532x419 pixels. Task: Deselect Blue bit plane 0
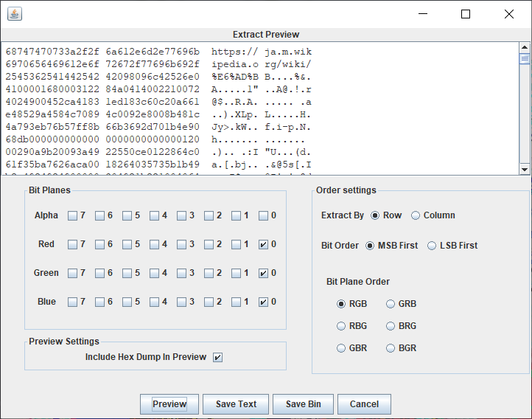pos(263,302)
